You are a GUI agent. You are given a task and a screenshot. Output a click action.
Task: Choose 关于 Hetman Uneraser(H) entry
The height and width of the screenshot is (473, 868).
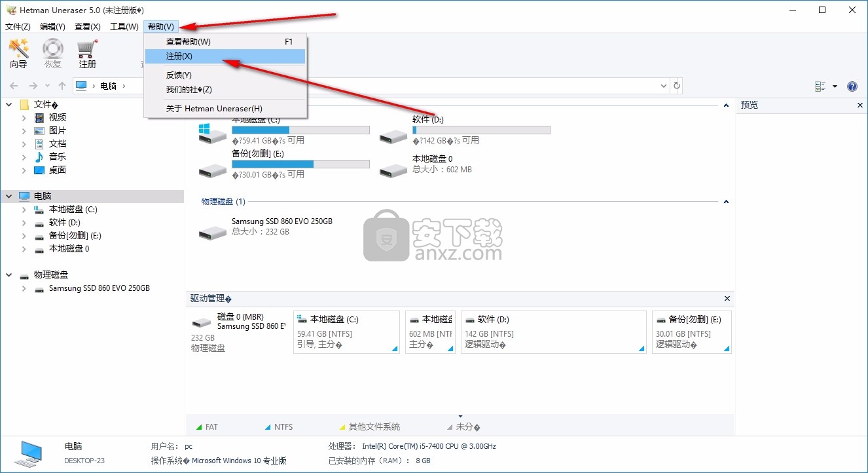coord(225,108)
